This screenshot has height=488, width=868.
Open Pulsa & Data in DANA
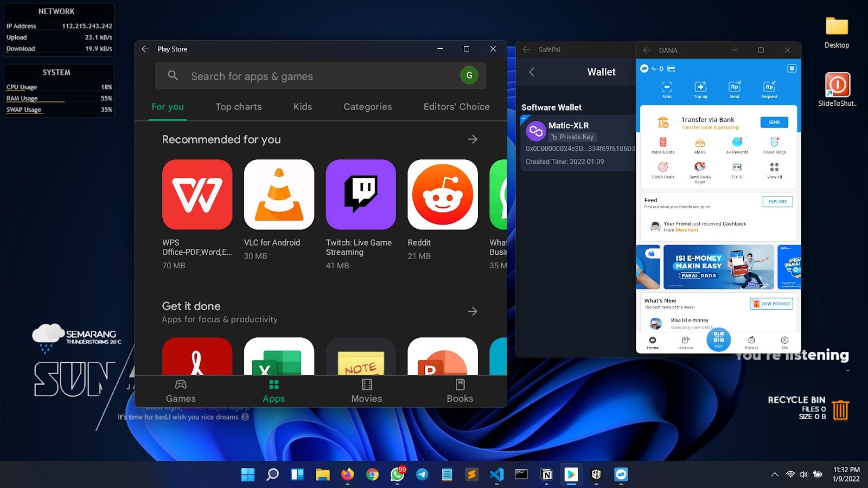tap(663, 146)
